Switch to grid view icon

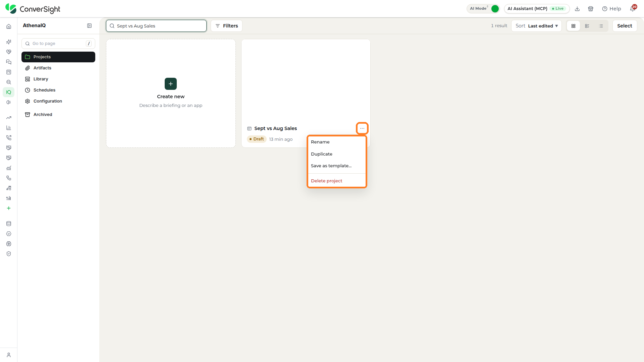tap(573, 26)
